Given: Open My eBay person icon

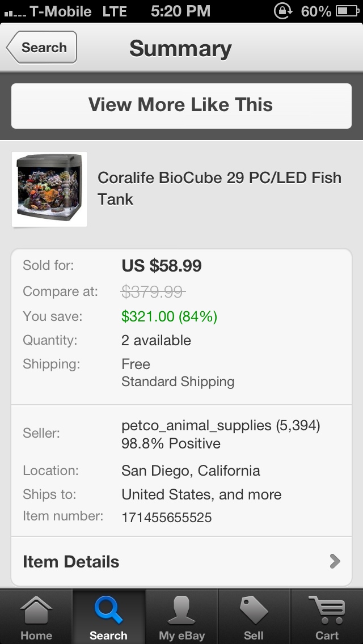Looking at the screenshot, I should click(x=181, y=611).
